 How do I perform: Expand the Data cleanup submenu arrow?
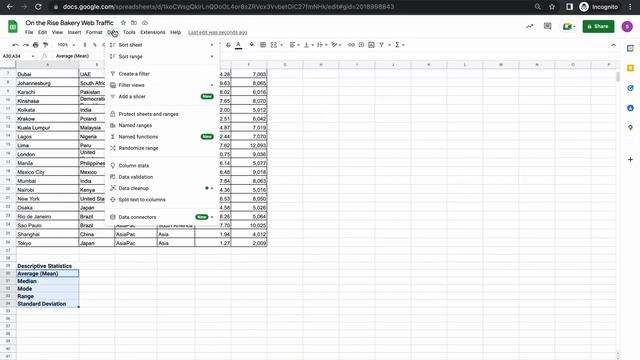(x=212, y=188)
